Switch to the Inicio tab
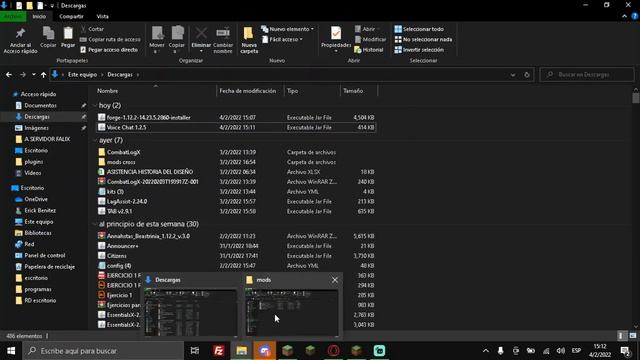640x360 pixels. coord(39,16)
